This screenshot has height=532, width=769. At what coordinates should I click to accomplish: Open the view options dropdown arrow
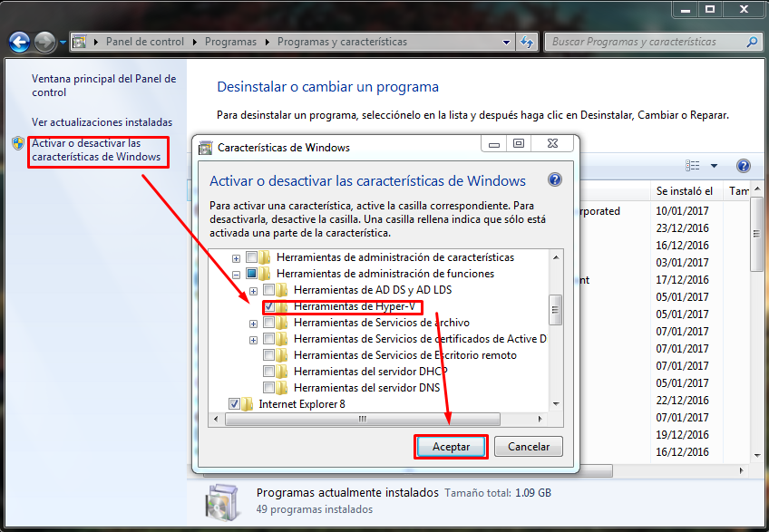pos(714,166)
